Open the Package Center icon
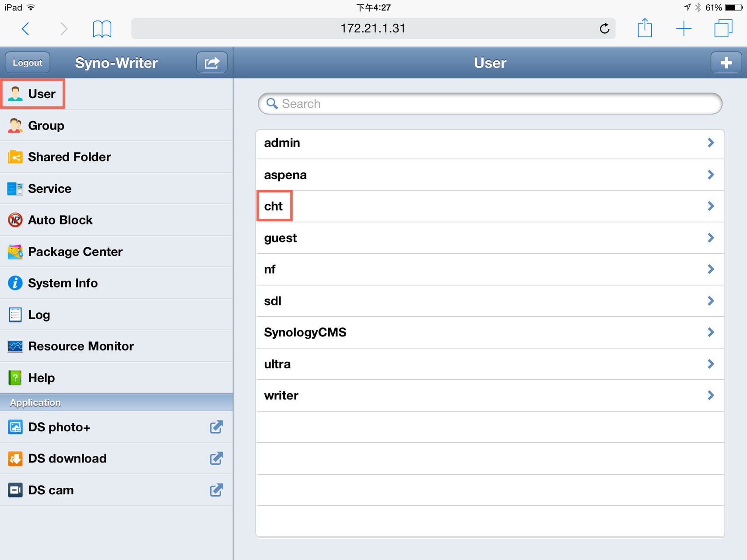The image size is (747, 560). [15, 252]
